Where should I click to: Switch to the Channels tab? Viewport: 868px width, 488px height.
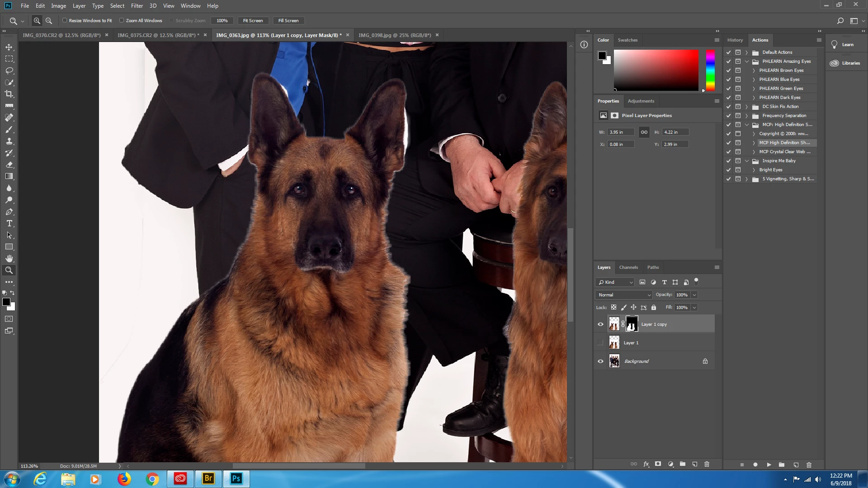point(628,267)
